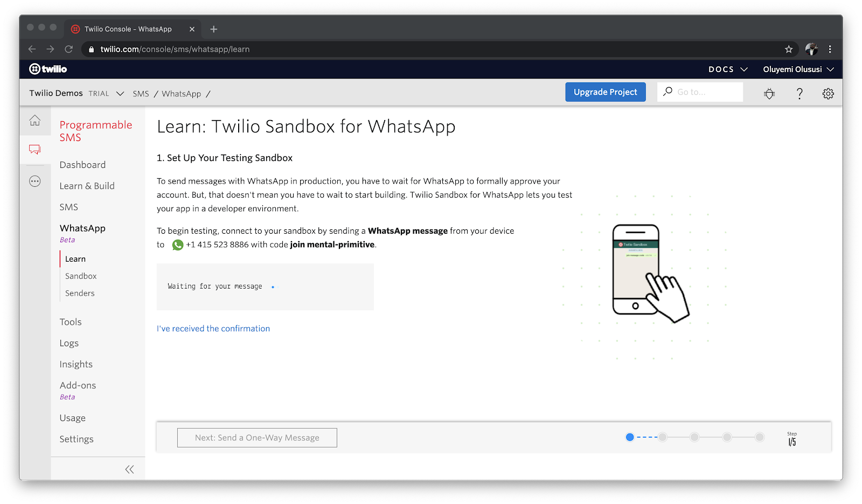Click the Waiting for your message box
The height and width of the screenshot is (504, 862).
point(265,286)
